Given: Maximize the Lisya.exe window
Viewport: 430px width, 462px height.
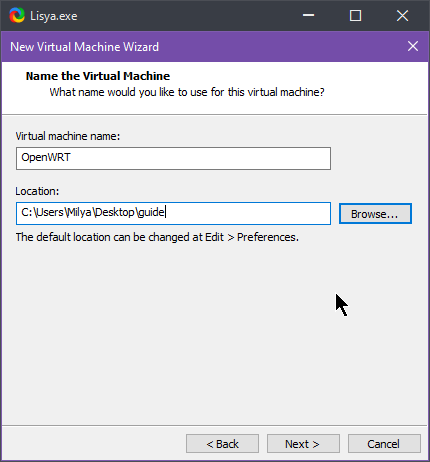Looking at the screenshot, I should pos(355,15).
